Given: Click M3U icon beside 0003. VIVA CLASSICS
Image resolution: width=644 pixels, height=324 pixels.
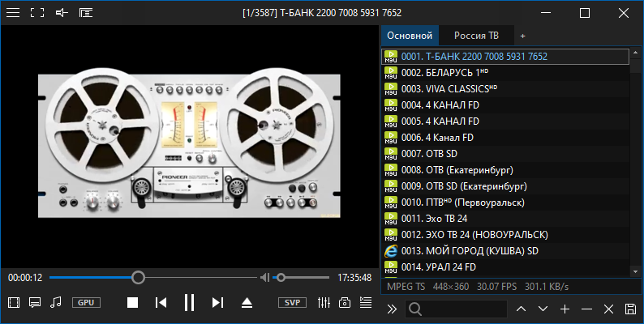Looking at the screenshot, I should 391,89.
